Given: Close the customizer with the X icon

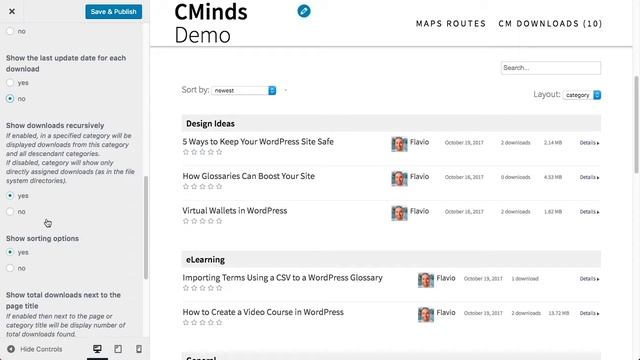Looking at the screenshot, I should [12, 11].
